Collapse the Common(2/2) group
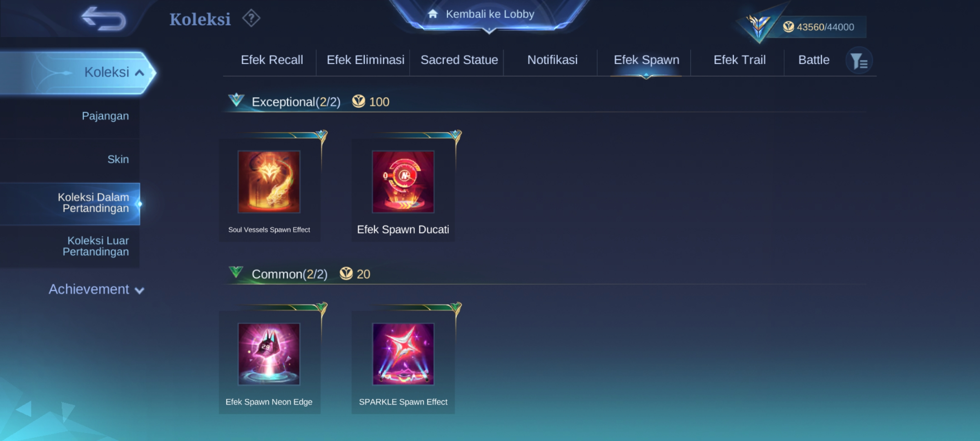The height and width of the screenshot is (441, 980). 236,272
